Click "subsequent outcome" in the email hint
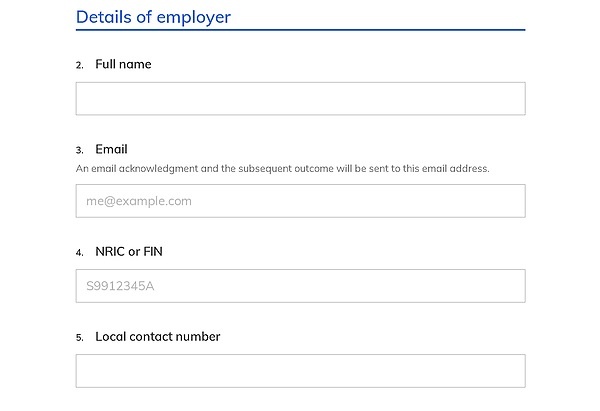This screenshot has width=600, height=411. tap(286, 169)
